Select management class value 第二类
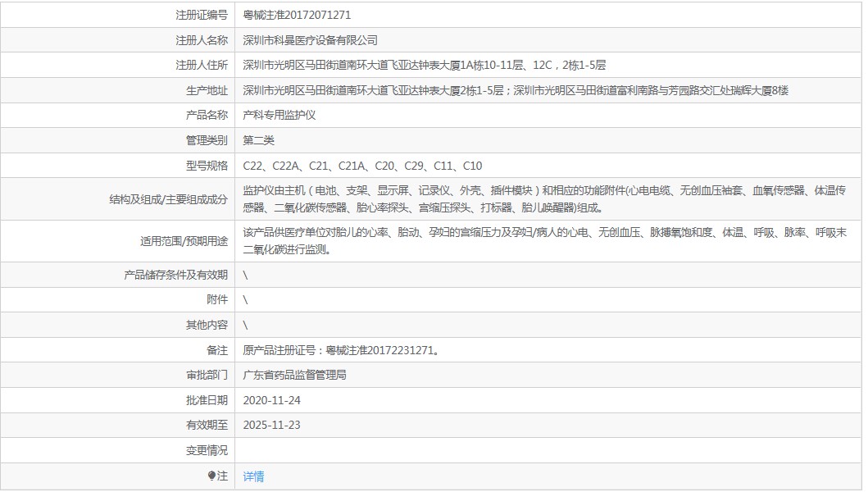The image size is (868, 492). [258, 140]
